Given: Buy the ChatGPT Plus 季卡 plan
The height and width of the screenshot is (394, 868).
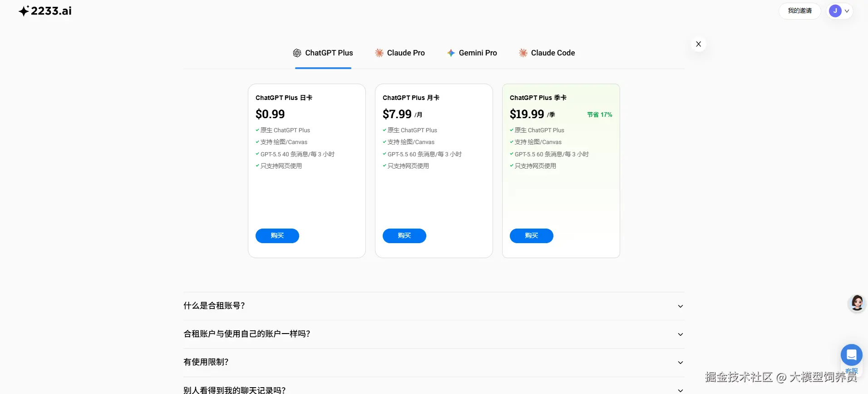Looking at the screenshot, I should pyautogui.click(x=532, y=236).
